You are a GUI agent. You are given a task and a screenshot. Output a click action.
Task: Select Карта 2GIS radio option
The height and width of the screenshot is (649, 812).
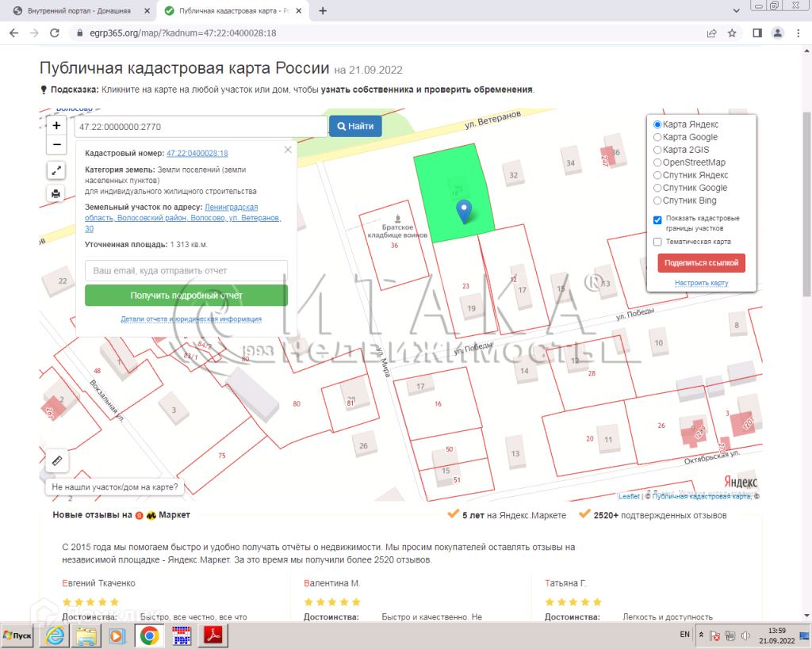[657, 150]
